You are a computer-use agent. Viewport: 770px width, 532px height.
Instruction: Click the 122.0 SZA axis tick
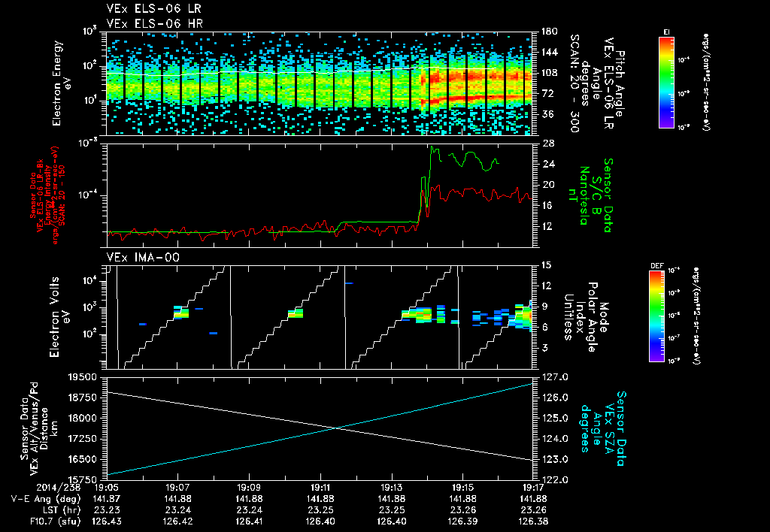point(554,480)
